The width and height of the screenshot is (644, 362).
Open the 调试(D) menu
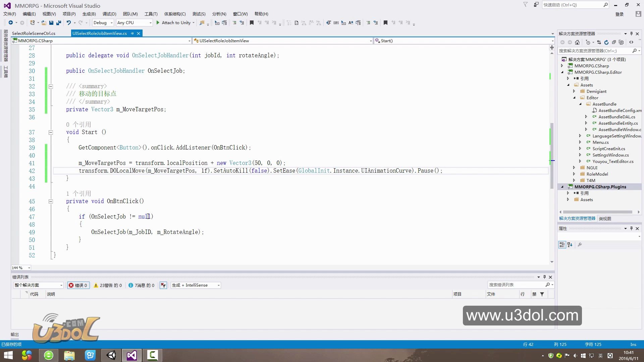tap(109, 14)
